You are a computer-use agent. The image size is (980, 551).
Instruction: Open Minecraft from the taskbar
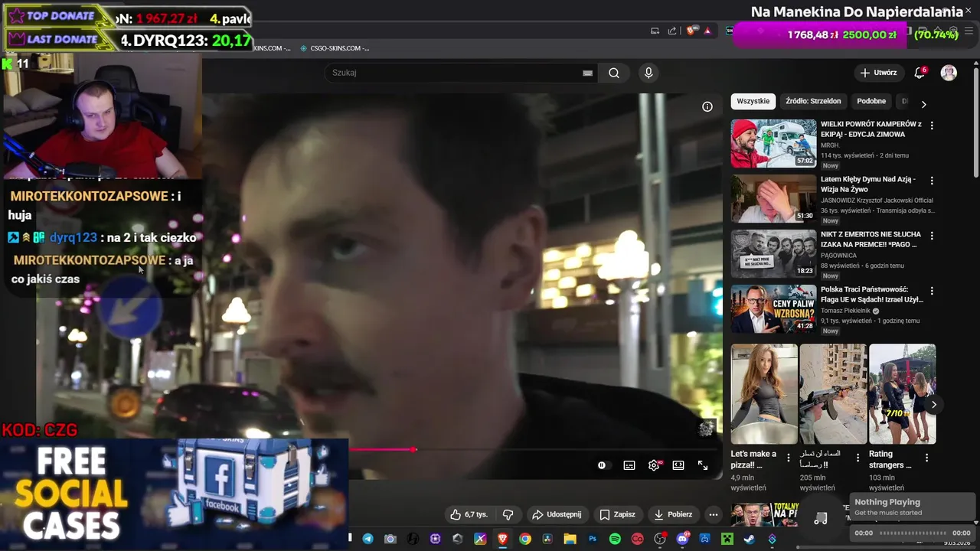coord(727,539)
